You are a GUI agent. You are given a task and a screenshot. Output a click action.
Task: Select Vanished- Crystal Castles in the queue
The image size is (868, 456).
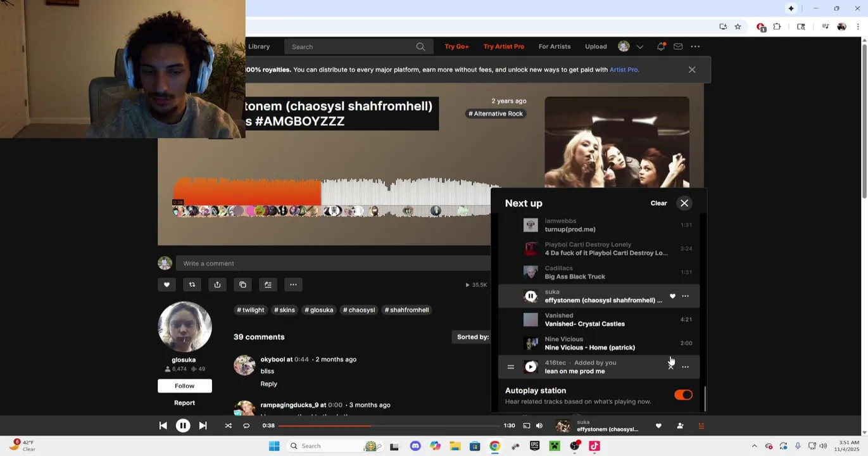click(598, 320)
